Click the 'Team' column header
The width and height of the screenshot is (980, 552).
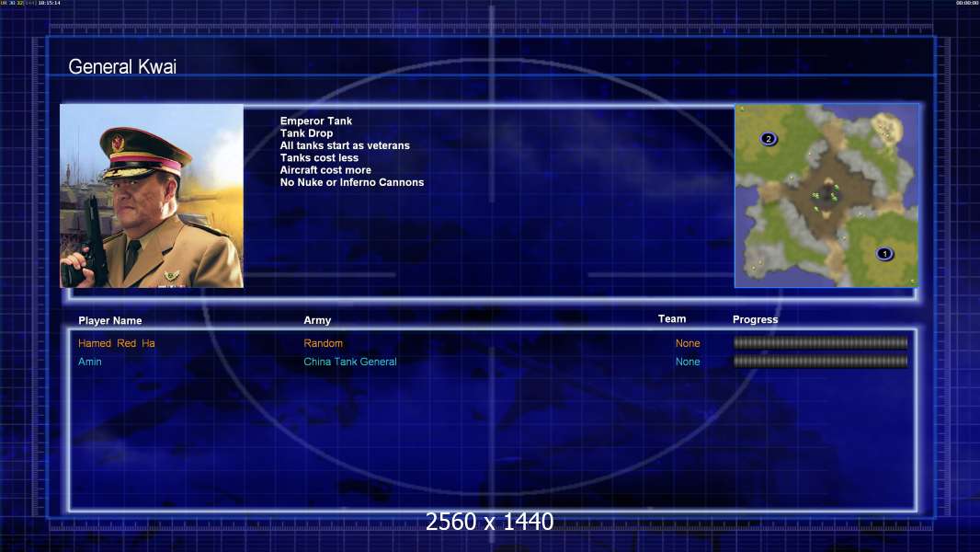tap(672, 319)
